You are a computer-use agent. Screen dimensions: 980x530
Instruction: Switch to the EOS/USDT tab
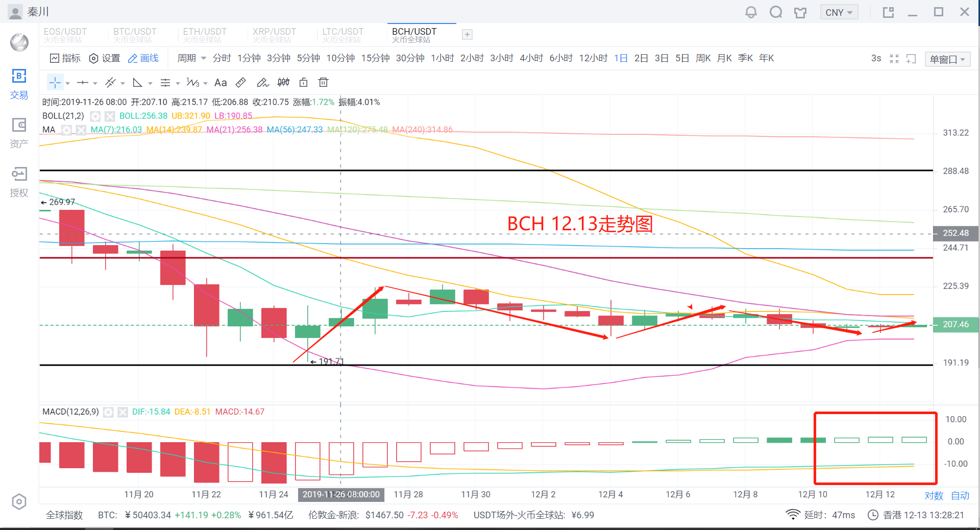pos(65,35)
